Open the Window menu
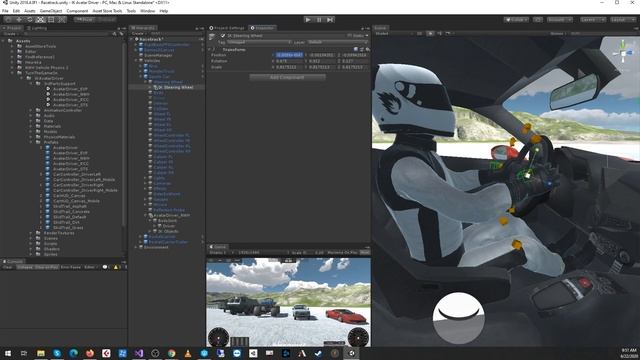 click(148, 11)
